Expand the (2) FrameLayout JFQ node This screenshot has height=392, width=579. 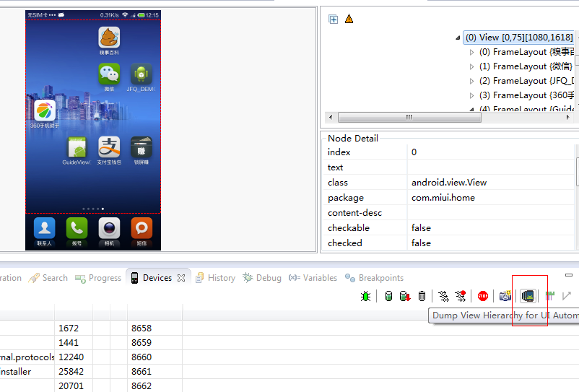(x=471, y=81)
